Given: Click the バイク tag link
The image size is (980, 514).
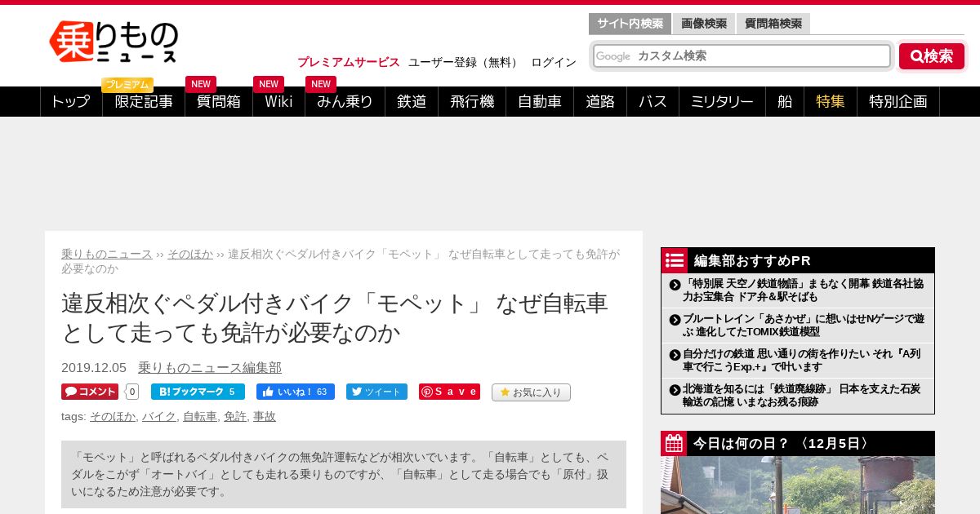Looking at the screenshot, I should point(159,417).
